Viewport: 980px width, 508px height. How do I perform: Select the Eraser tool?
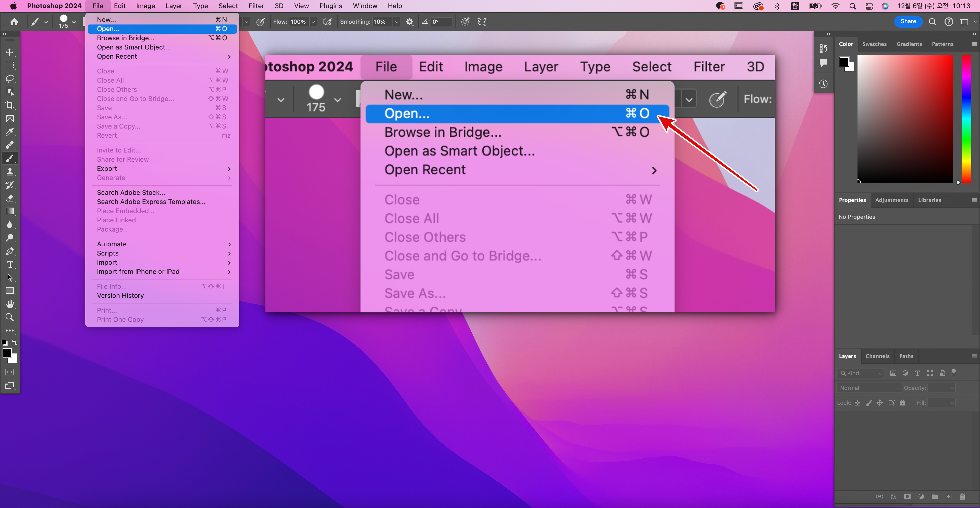10,198
